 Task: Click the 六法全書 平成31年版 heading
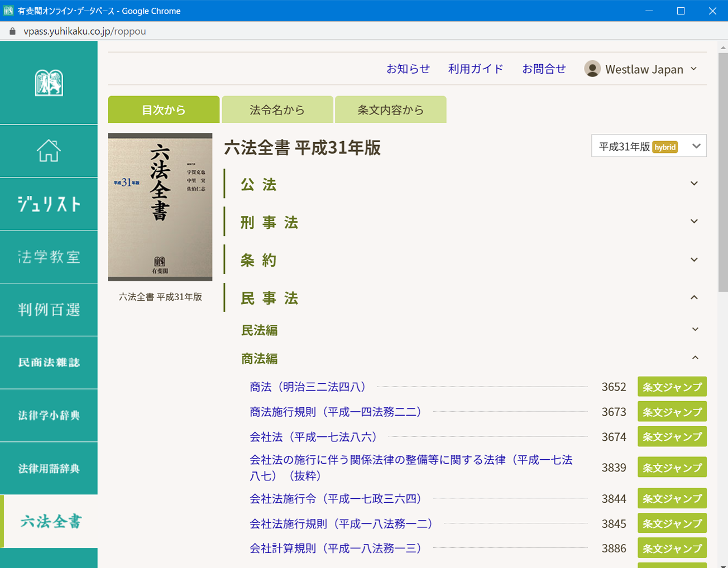pos(302,148)
